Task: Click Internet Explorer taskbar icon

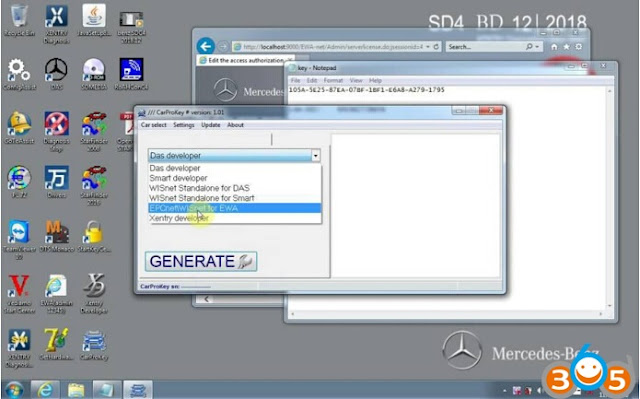Action: point(45,390)
